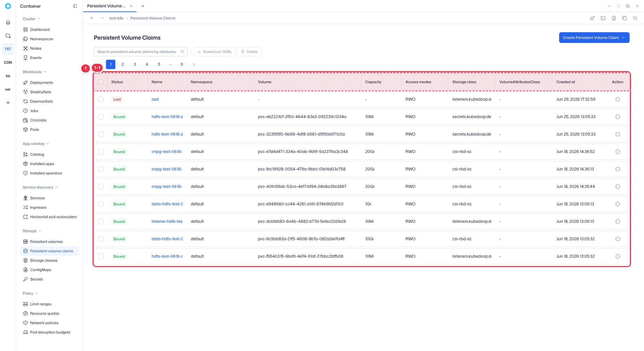Click the Secrets key icon in sidebar

[x=25, y=279]
